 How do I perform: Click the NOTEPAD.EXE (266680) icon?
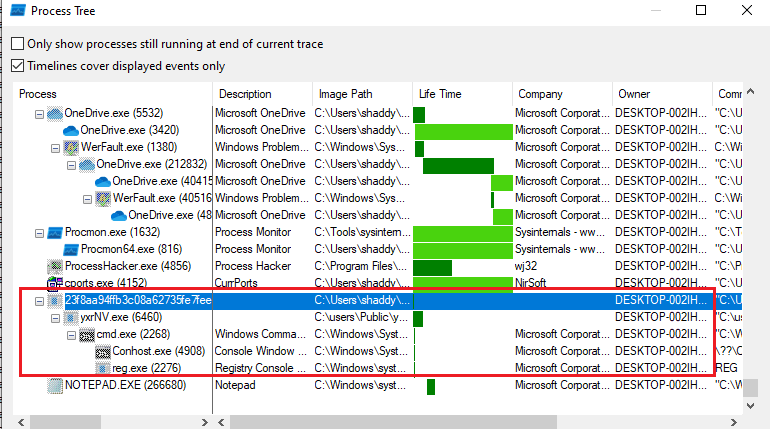[x=55, y=385]
